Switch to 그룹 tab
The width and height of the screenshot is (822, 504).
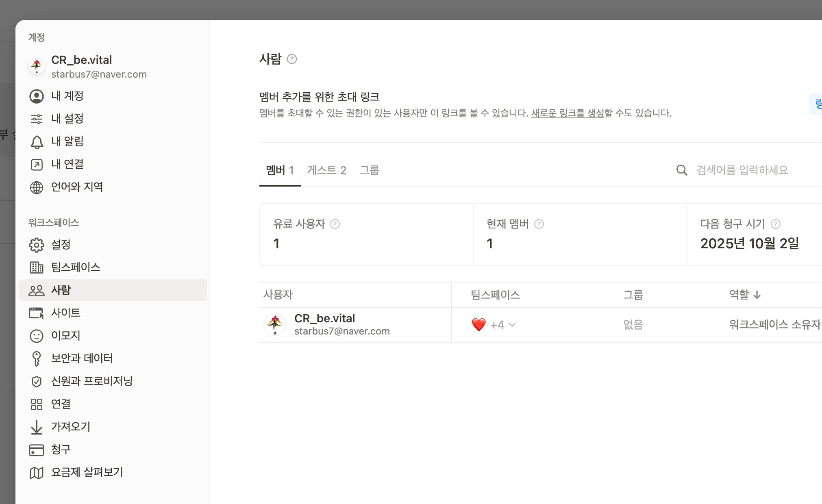(x=369, y=170)
